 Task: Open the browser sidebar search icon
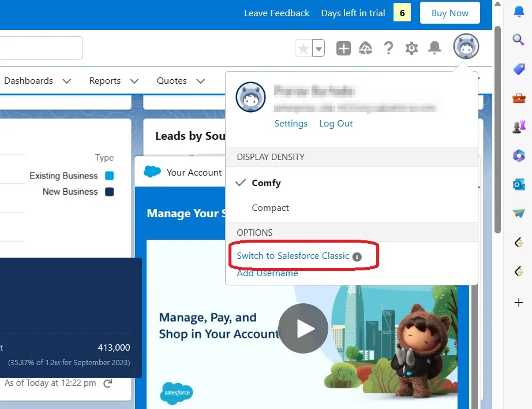point(518,40)
